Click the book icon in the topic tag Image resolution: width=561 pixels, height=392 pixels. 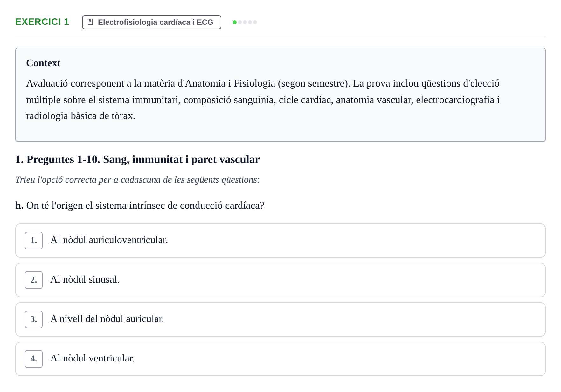(x=90, y=22)
